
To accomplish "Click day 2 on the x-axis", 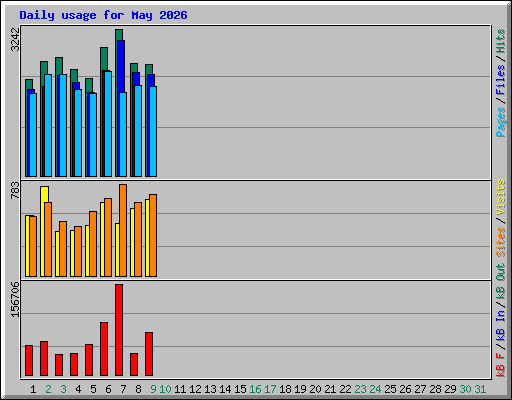I will click(48, 389).
